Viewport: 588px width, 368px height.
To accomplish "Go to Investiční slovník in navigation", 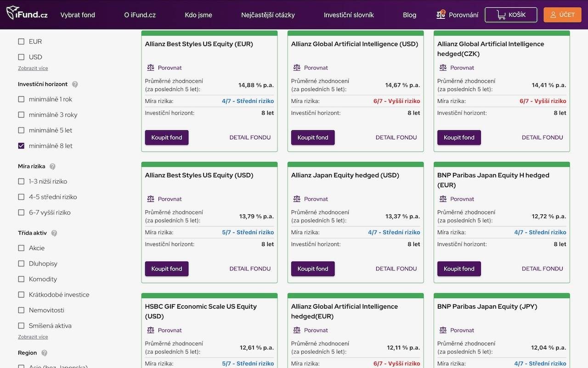I will coord(349,15).
